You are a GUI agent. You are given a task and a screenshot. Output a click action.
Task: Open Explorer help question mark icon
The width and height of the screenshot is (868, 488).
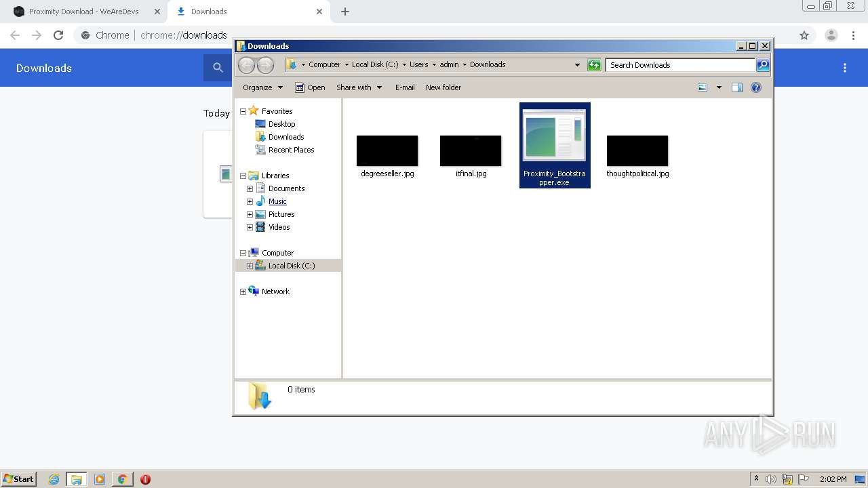[756, 87]
